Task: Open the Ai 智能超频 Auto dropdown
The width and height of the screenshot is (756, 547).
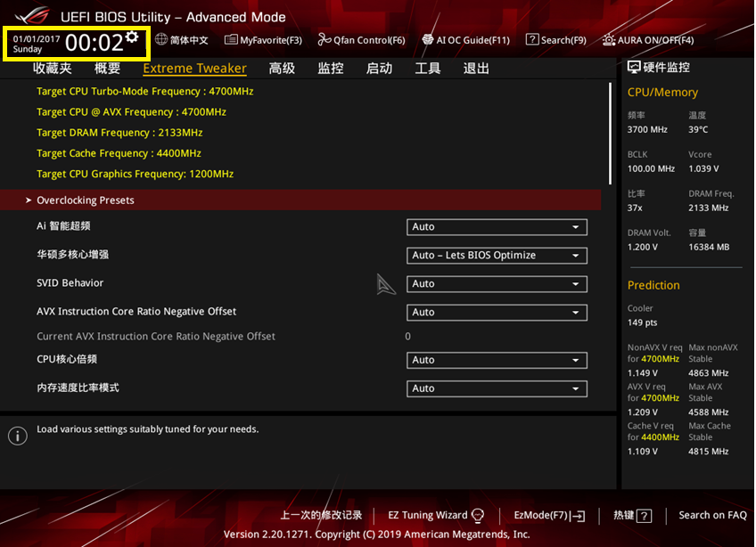Action: pyautogui.click(x=497, y=227)
